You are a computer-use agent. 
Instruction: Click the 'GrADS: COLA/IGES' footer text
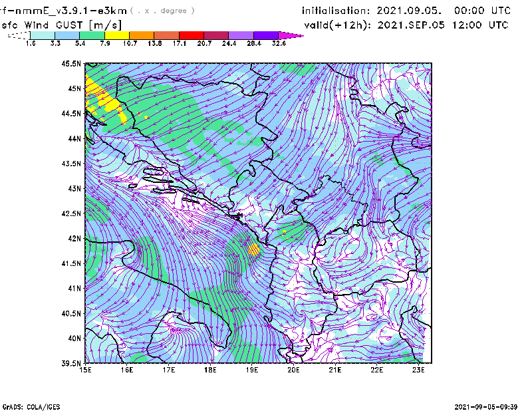31,407
